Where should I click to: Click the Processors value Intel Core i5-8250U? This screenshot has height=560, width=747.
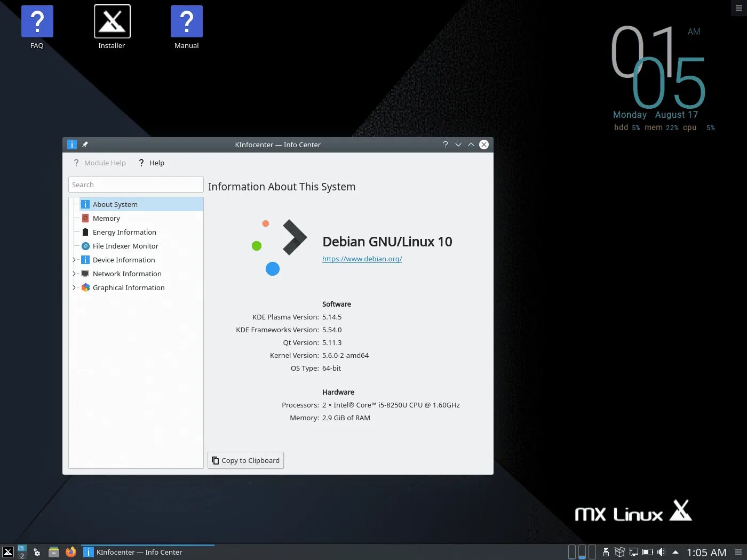pyautogui.click(x=391, y=405)
